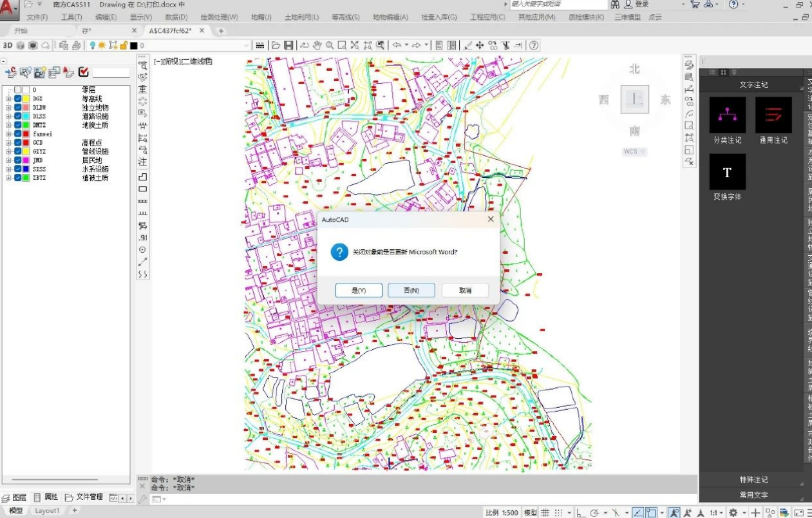The image size is (812, 518).
Task: Enable the layer 0 零层 checkbox
Action: (18, 90)
